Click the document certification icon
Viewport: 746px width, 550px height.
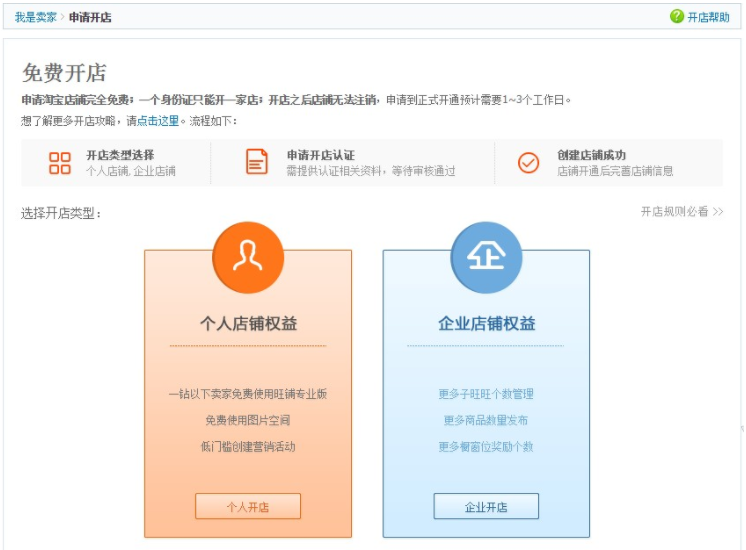256,162
